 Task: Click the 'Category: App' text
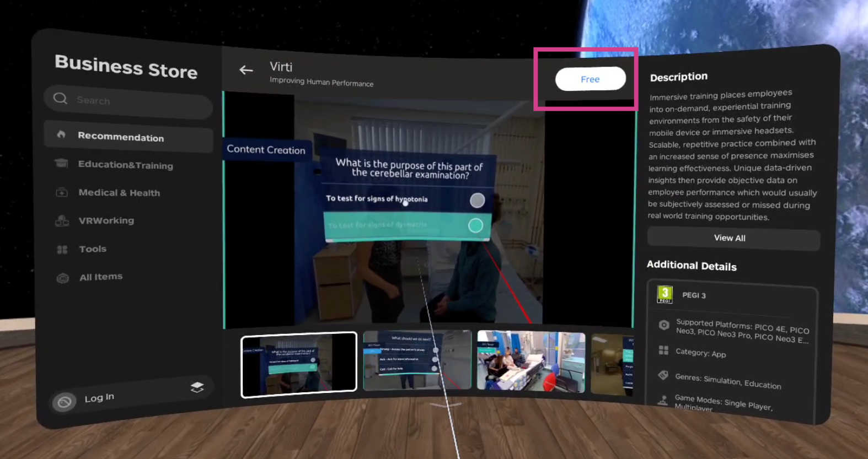tap(700, 353)
